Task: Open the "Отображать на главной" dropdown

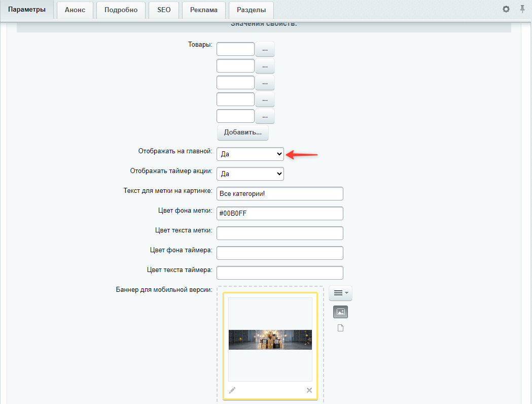Action: coord(250,154)
